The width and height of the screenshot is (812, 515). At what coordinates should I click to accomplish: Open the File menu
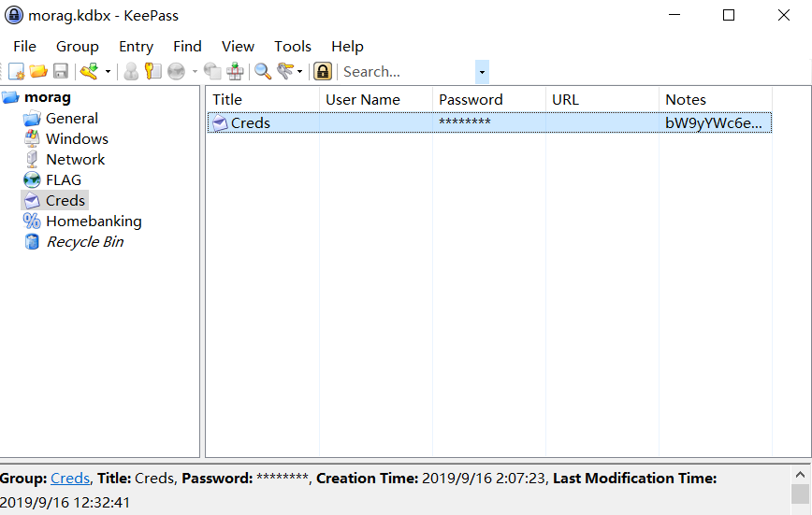pyautogui.click(x=25, y=47)
